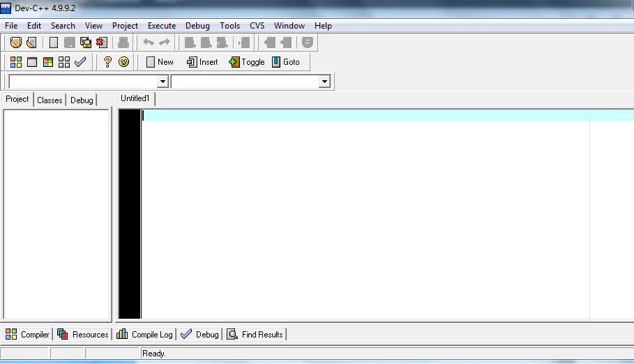Click the greyed-out Remove from Project icon
Screen dimensions: 634x364
[286, 42]
